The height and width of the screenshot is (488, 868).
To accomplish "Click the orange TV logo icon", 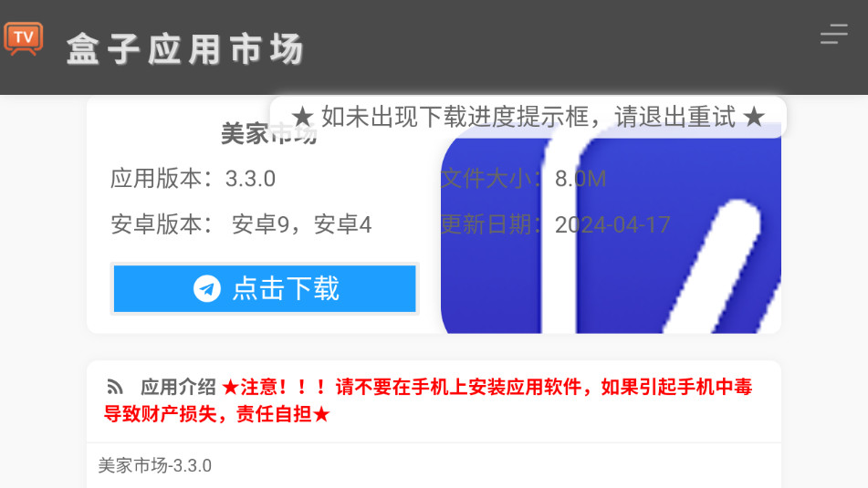I will pos(23,38).
